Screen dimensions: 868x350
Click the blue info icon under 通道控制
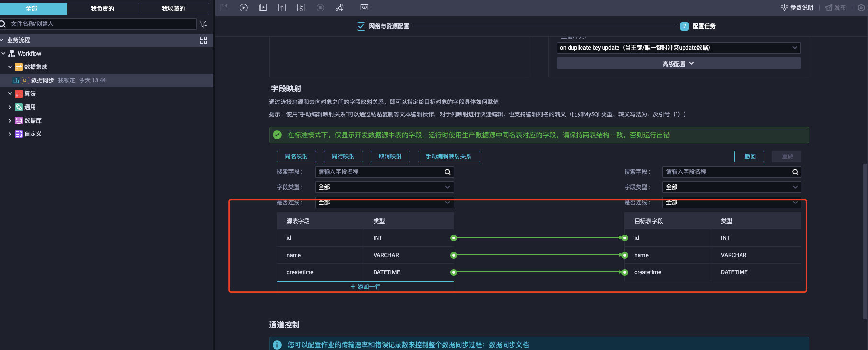[277, 345]
